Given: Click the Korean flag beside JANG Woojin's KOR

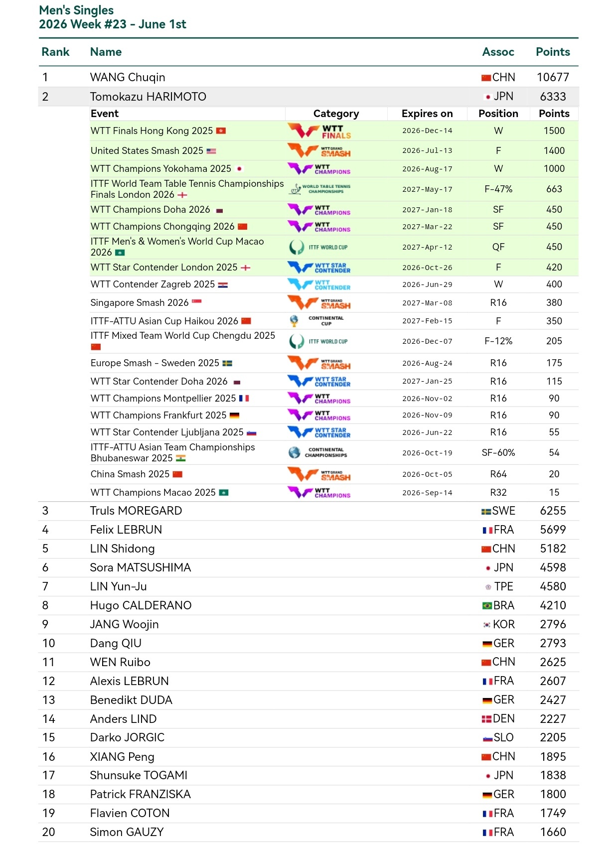Looking at the screenshot, I should (x=487, y=625).
